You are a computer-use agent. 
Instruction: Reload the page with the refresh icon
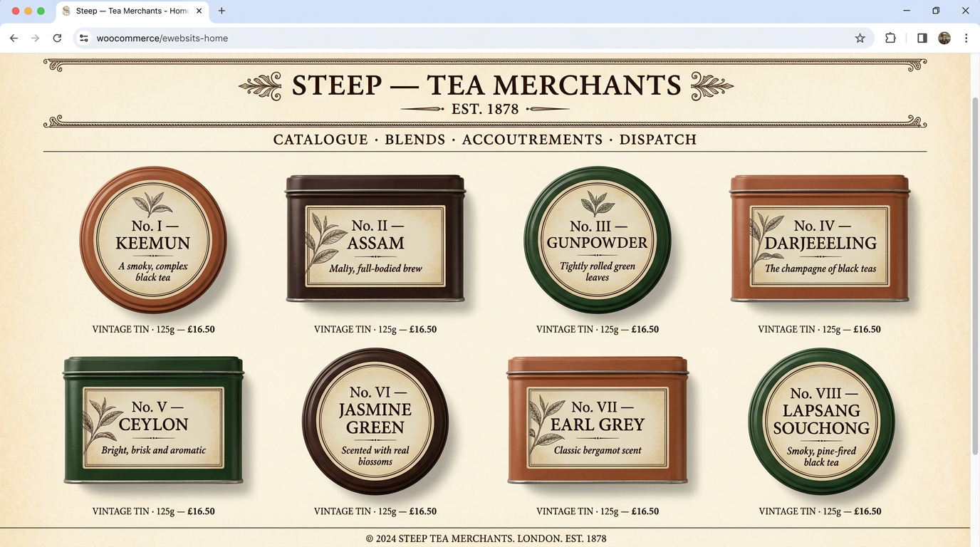57,38
